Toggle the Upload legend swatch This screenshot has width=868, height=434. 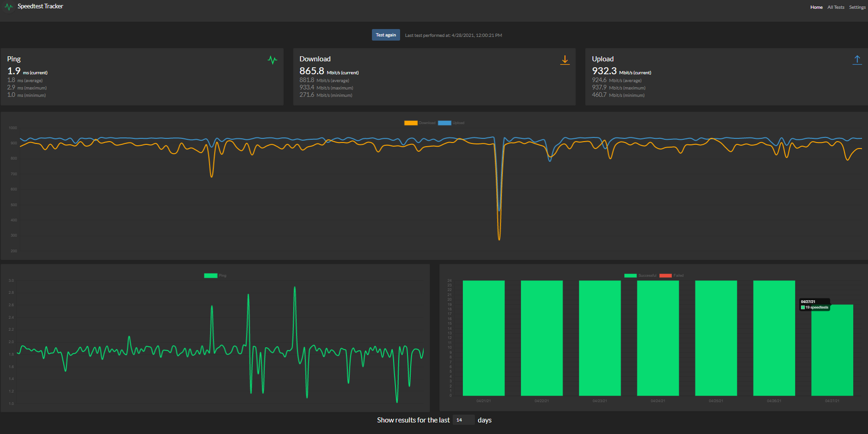pyautogui.click(x=444, y=123)
